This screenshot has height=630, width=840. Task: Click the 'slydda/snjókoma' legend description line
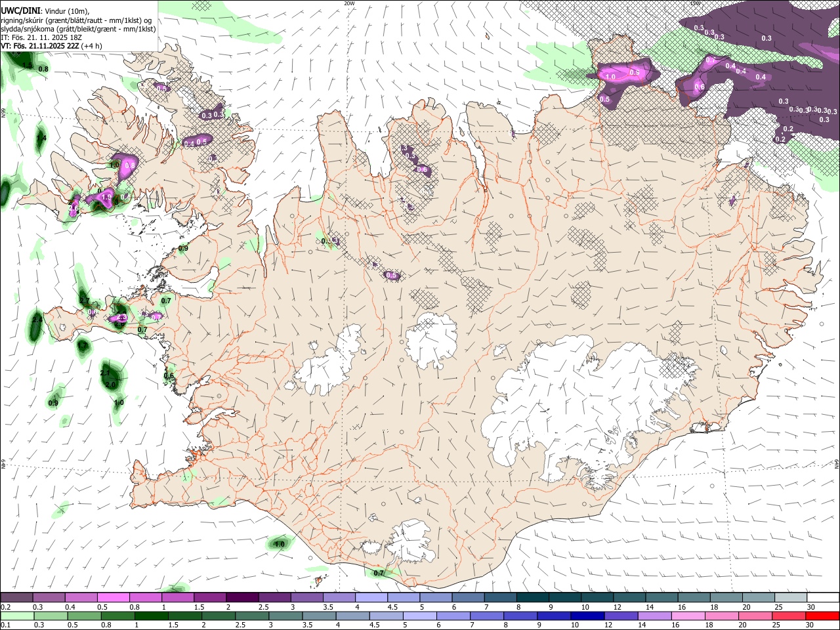coord(78,29)
